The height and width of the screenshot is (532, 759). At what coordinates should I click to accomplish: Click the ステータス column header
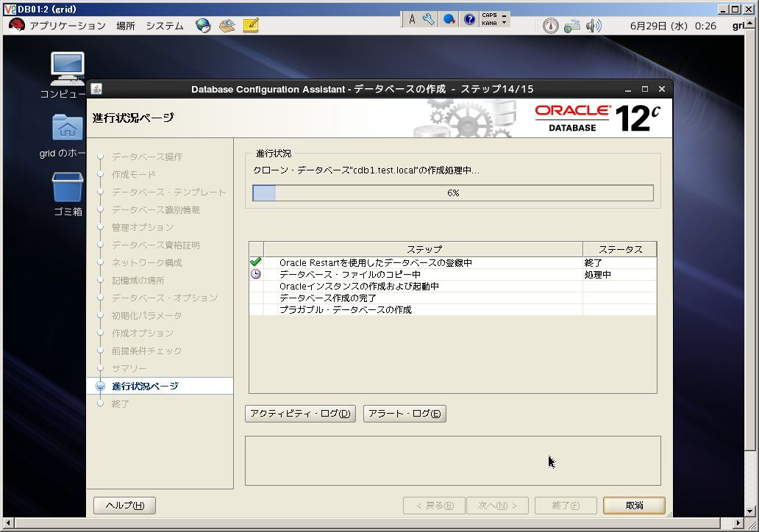(620, 249)
